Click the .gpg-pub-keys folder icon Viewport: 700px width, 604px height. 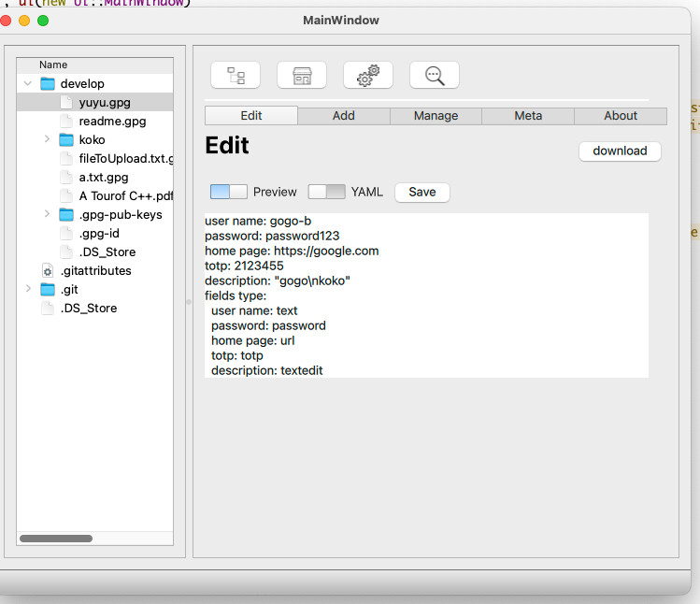pyautogui.click(x=66, y=215)
